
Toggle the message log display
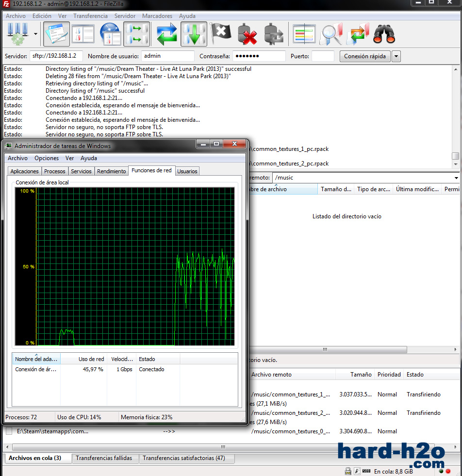(x=56, y=33)
